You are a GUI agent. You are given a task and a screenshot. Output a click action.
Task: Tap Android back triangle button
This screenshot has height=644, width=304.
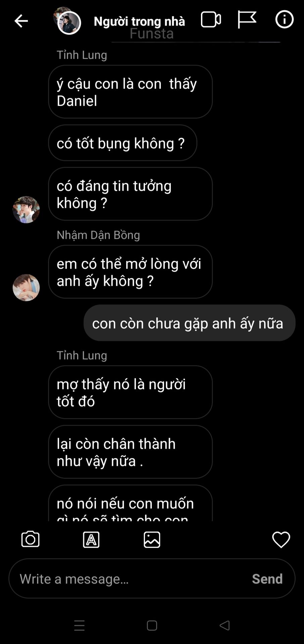tap(224, 626)
